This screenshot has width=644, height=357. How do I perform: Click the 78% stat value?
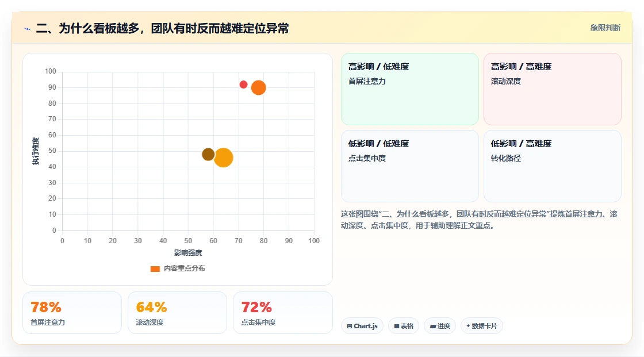[x=46, y=308]
